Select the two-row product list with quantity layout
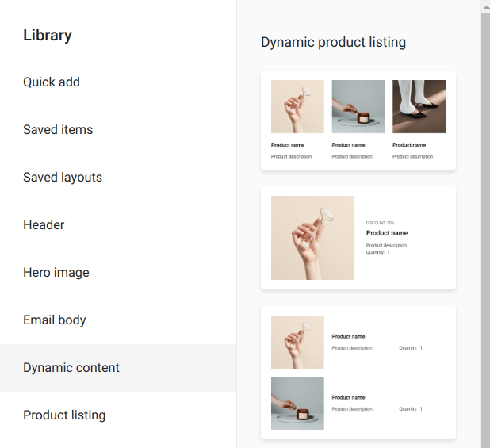 358,373
